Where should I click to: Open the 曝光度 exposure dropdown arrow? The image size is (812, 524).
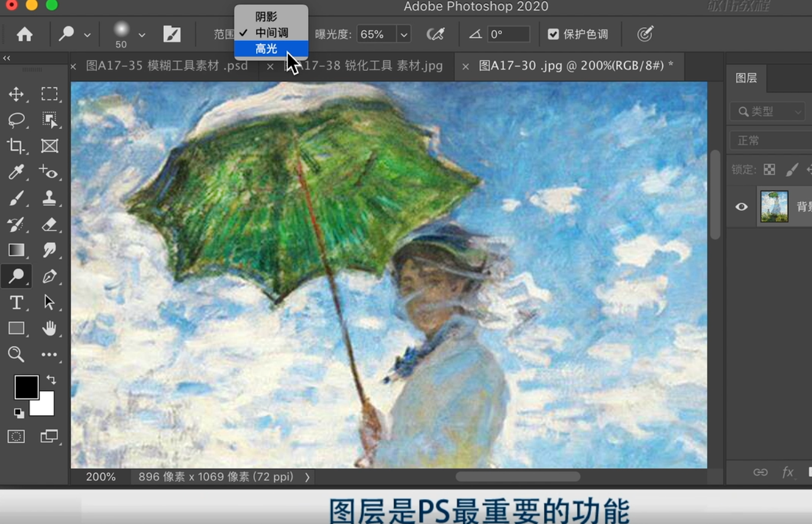[x=404, y=34]
